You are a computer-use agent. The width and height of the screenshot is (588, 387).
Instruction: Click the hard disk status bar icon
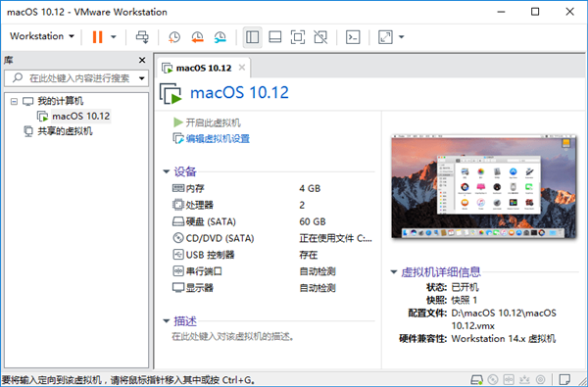click(x=476, y=379)
